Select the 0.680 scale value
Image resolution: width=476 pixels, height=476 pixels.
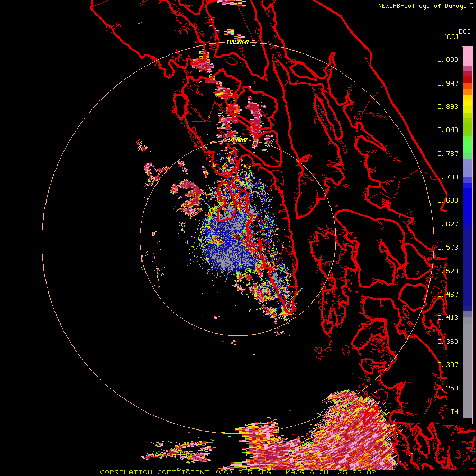(448, 200)
